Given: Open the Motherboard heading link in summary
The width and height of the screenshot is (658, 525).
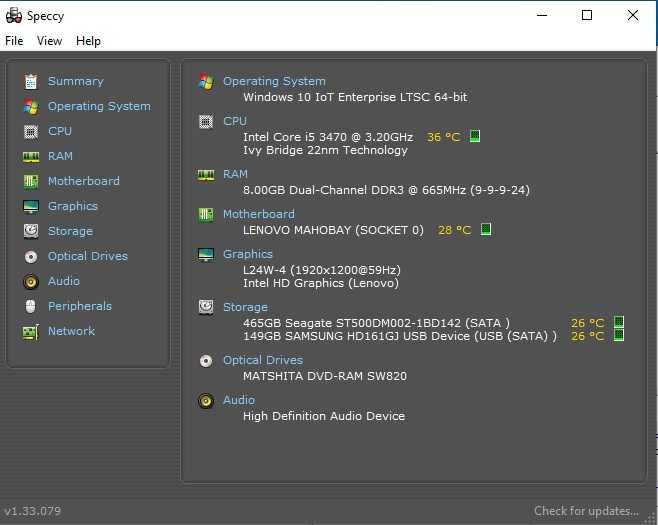Looking at the screenshot, I should tap(258, 214).
